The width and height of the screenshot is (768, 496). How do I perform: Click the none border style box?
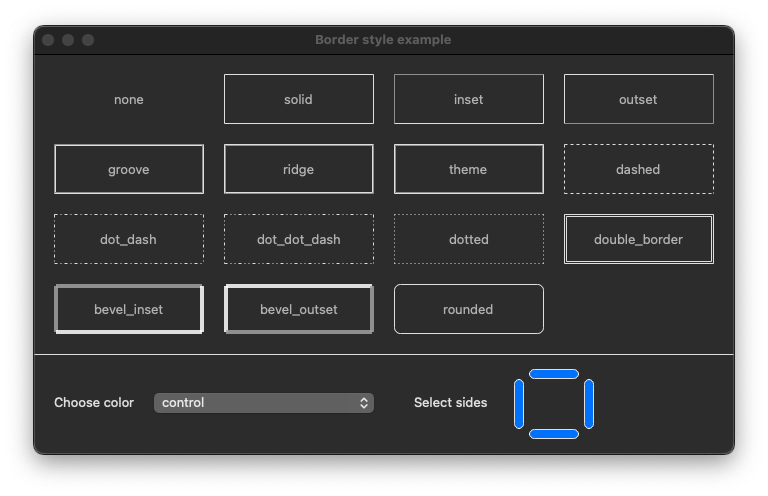pyautogui.click(x=129, y=99)
